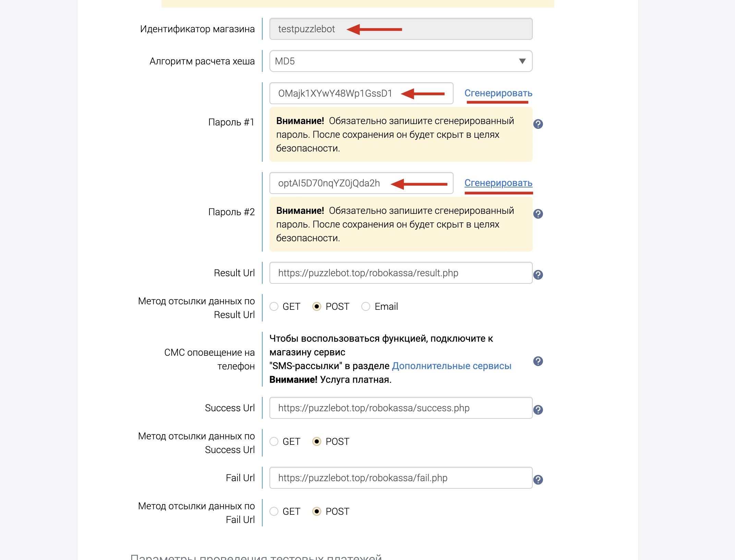This screenshot has width=735, height=560.
Task: Click help icon next to Пароль #1
Action: 538,124
